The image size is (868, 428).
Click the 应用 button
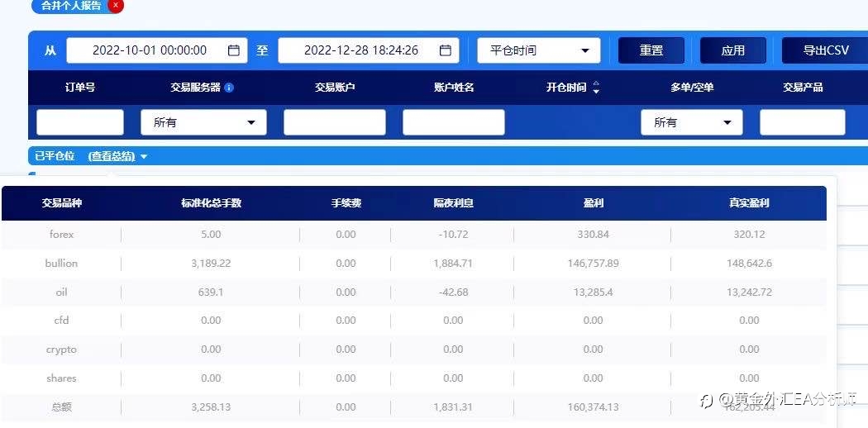click(x=733, y=50)
